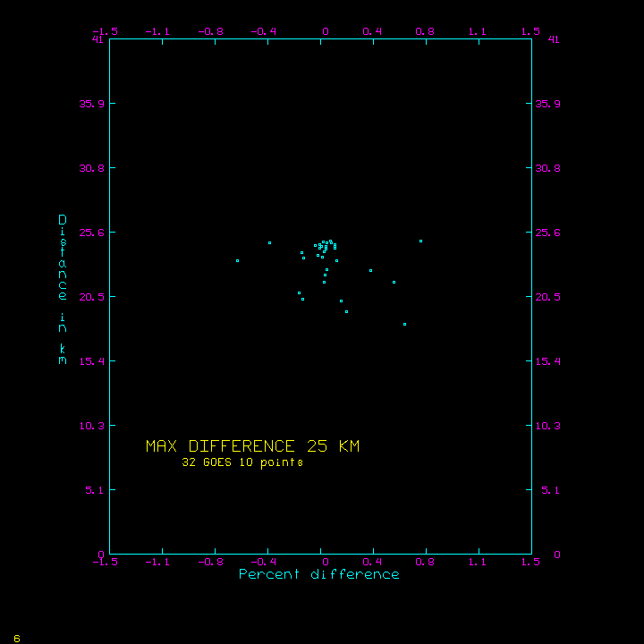This screenshot has width=644, height=644.
Task: Click the leftmost data point in scatter
Action: (x=237, y=260)
